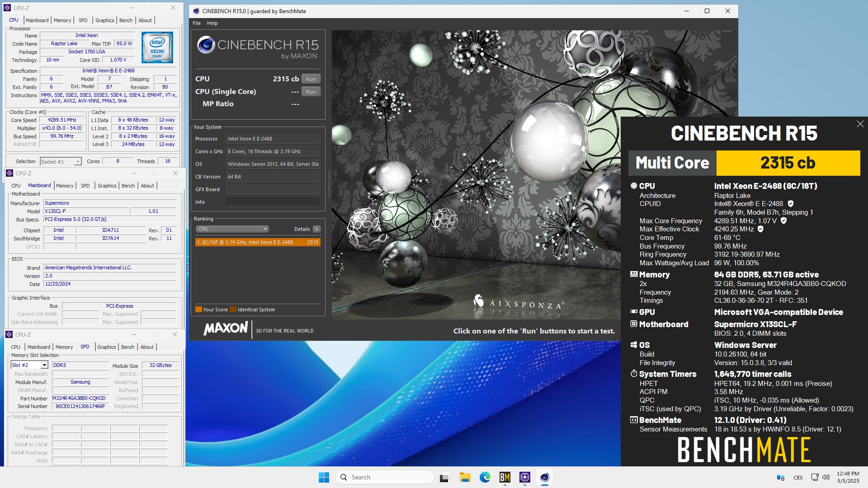Open ranking Details arrow button
Screen dimensions: 868x488
(x=317, y=229)
